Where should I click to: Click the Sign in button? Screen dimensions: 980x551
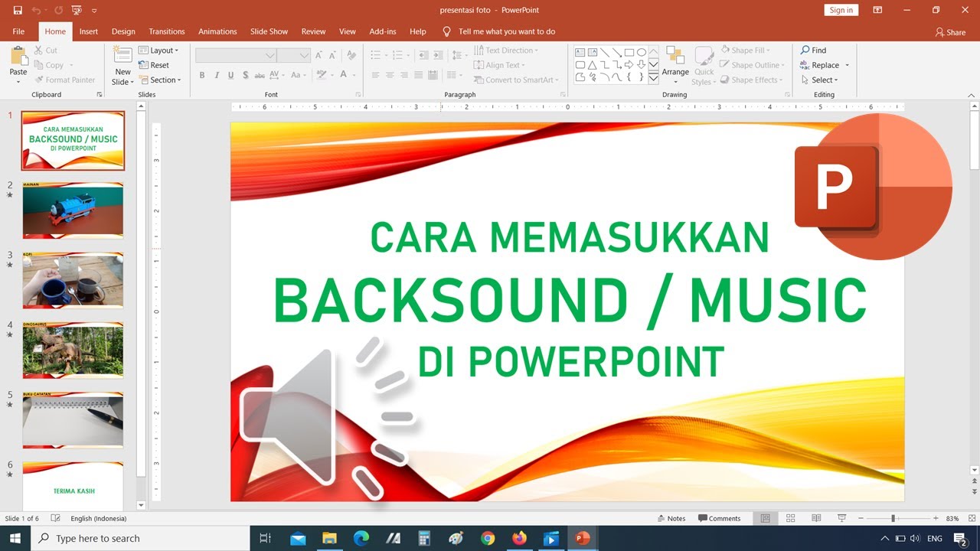[x=841, y=10]
